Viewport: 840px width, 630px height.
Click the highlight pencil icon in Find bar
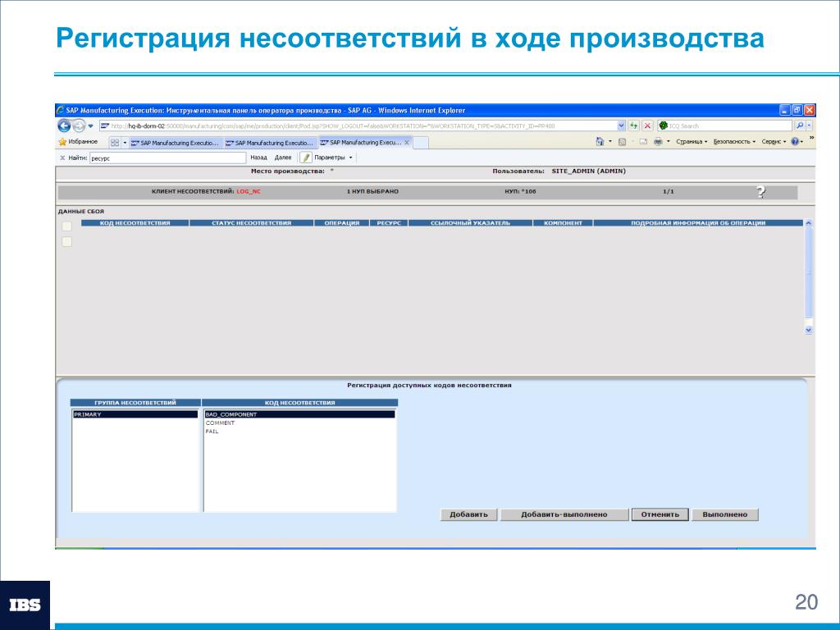pos(305,157)
